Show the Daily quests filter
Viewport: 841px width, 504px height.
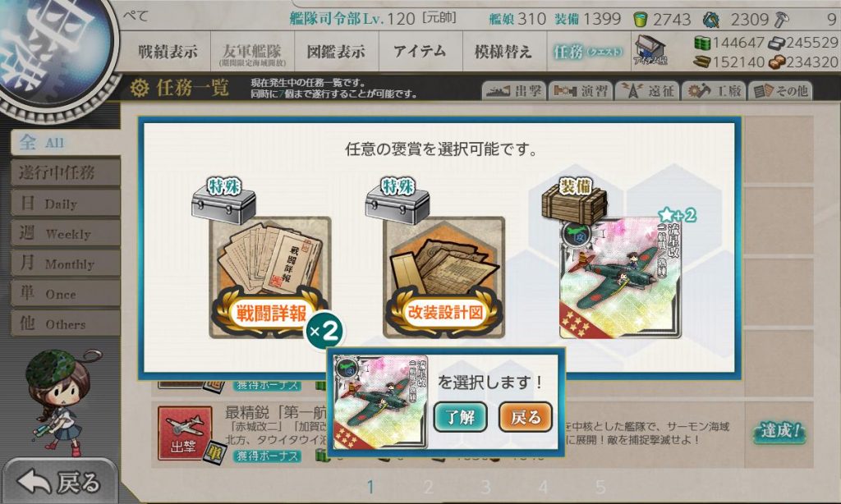[66, 204]
